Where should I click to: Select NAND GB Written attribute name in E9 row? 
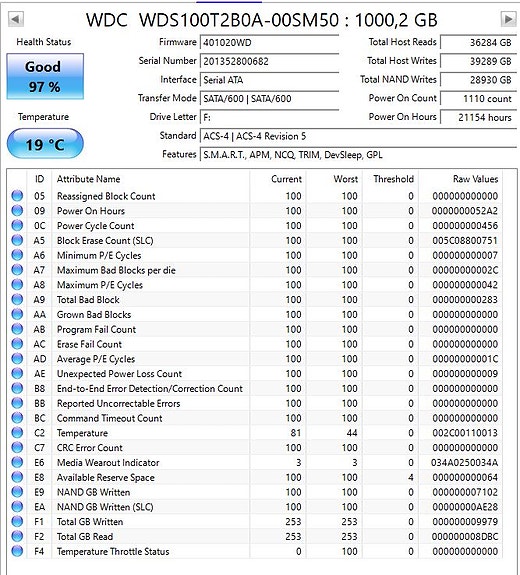[93, 492]
